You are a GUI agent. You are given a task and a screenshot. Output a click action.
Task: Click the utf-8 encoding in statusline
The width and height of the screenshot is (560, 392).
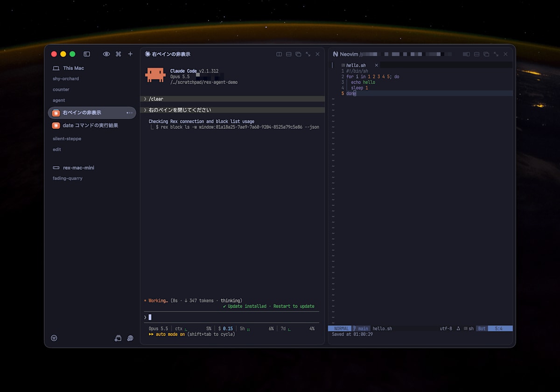tap(446, 329)
